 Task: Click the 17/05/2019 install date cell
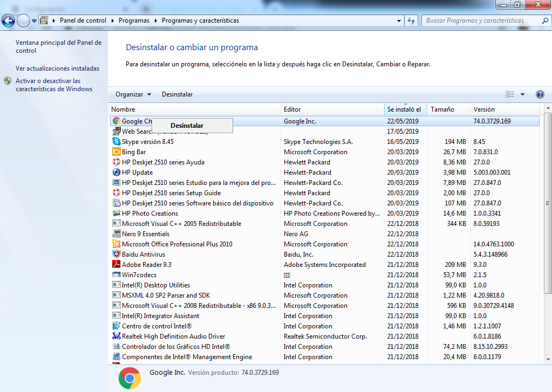(403, 131)
